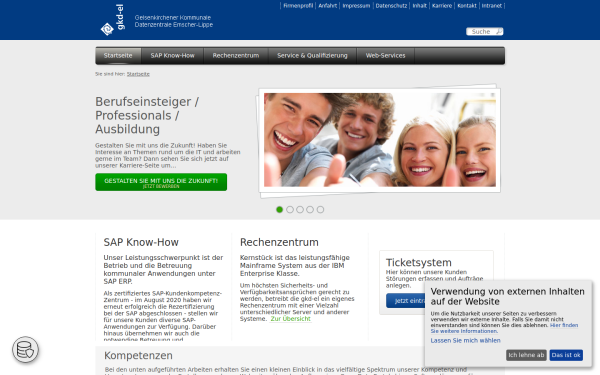Click the Gelsenkirchener Kommunale Datenzentrale tagline
The height and width of the screenshot is (375, 600).
coord(174,21)
